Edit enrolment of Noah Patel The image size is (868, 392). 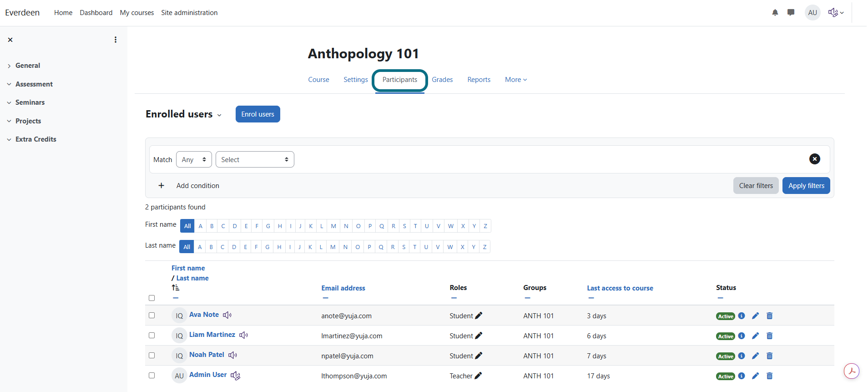tap(756, 356)
